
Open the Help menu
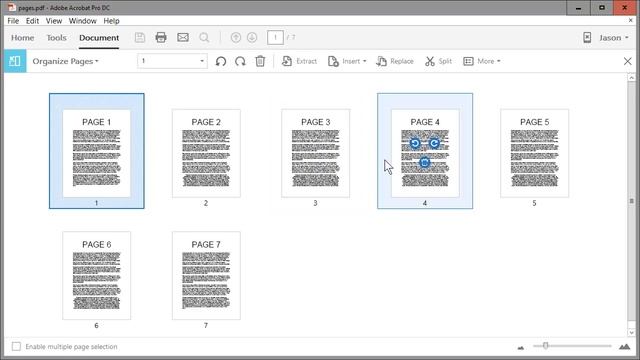pos(111,21)
